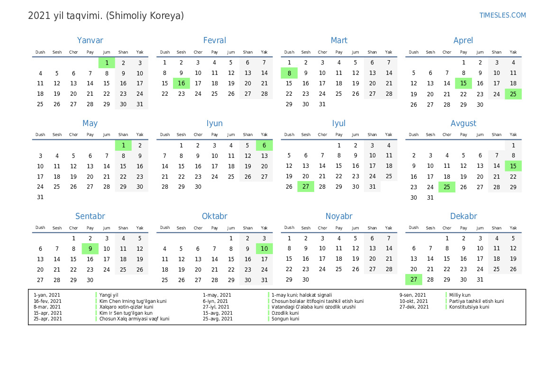Viewport: 554px width, 392px height.
Task: Click highlighted 16 in Fevral
Action: tap(181, 83)
